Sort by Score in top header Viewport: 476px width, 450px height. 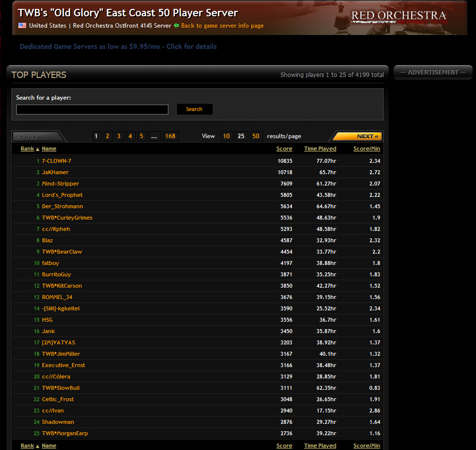tap(284, 149)
